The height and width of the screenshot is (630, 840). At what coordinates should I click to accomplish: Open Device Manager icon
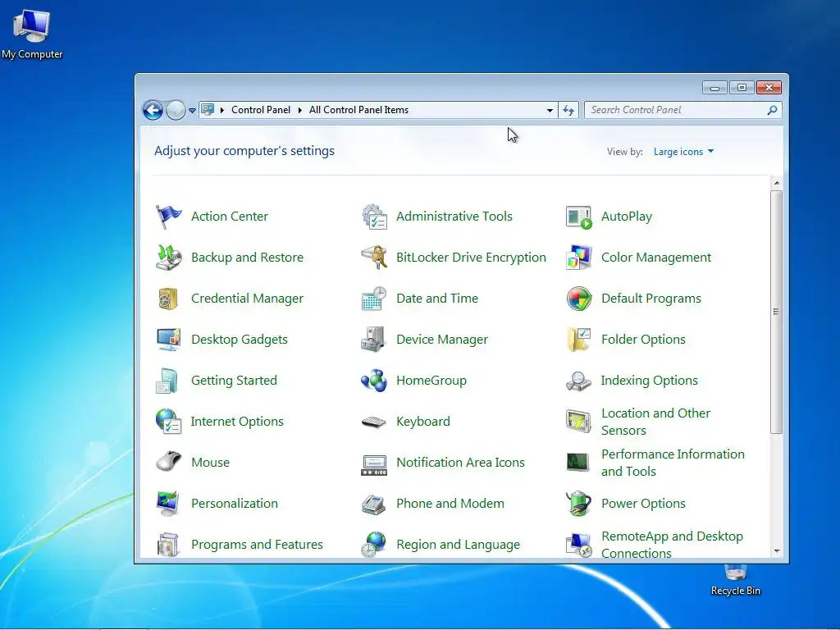pyautogui.click(x=374, y=340)
